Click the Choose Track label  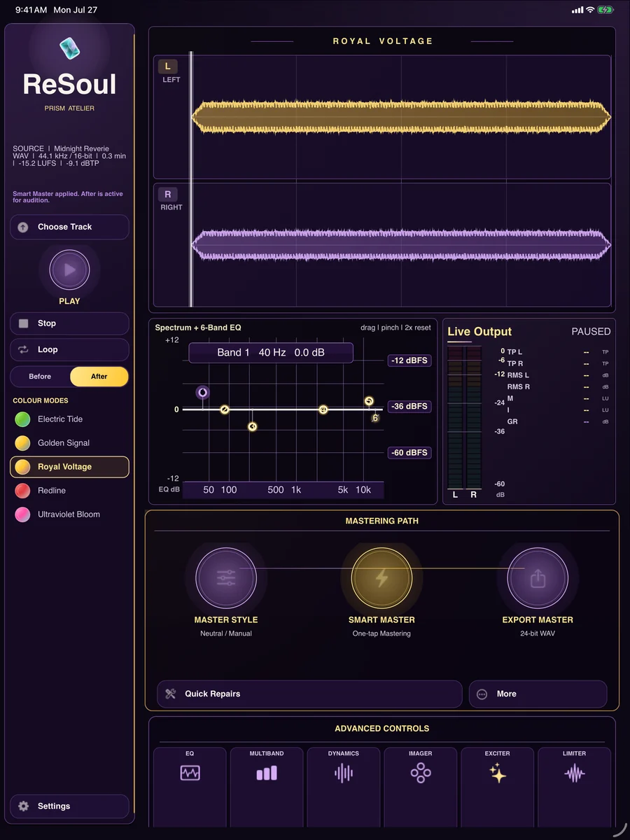[64, 227]
